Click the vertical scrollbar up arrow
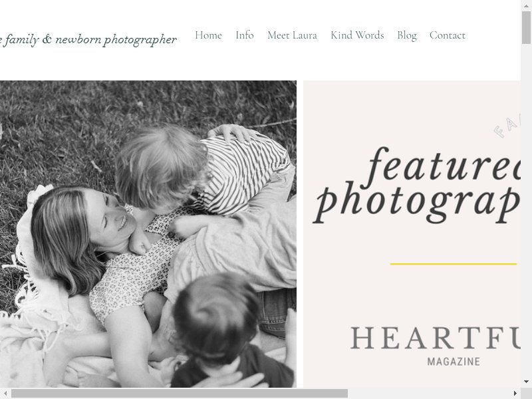This screenshot has width=532, height=399. pyautogui.click(x=526, y=5)
